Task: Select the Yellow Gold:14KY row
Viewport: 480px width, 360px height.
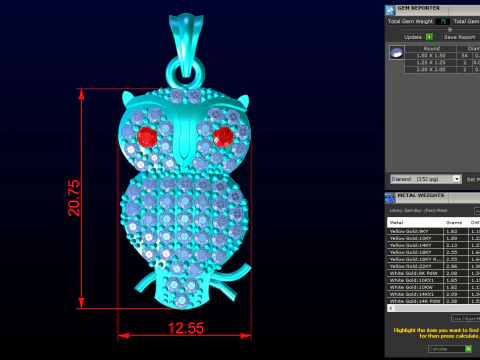Action: 433,245
